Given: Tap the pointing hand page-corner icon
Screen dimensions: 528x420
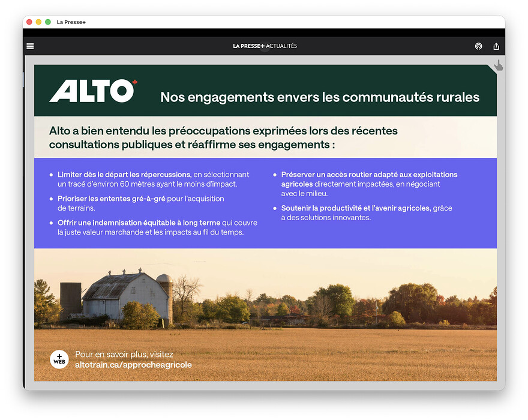Looking at the screenshot, I should pyautogui.click(x=498, y=65).
